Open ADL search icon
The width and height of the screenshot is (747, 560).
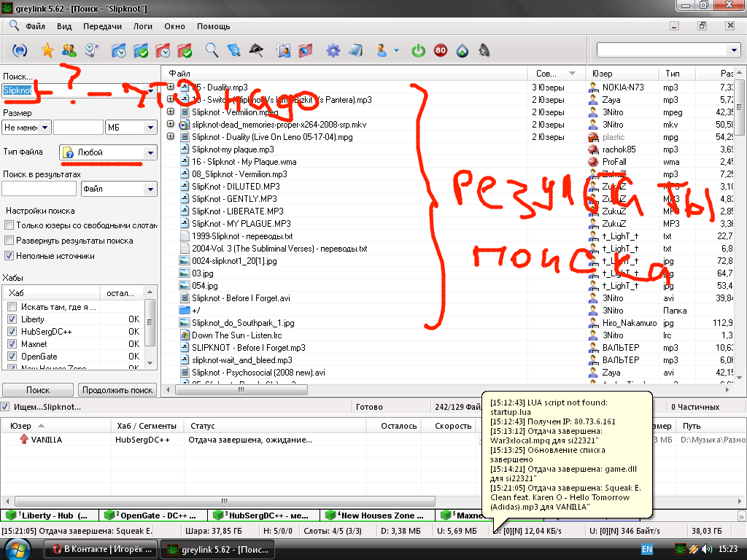pos(234,50)
